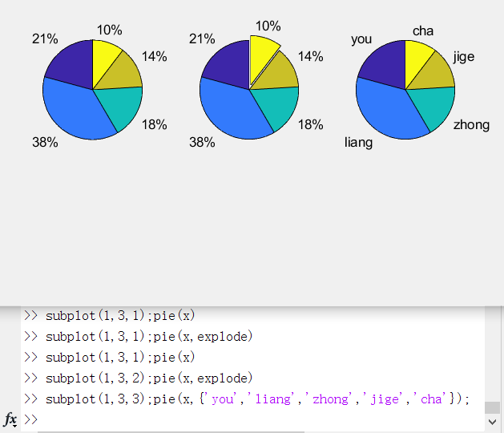Click the yellow 'cha' slice of third pie
Image resolution: width=504 pixels, height=433 pixels.
(415, 59)
